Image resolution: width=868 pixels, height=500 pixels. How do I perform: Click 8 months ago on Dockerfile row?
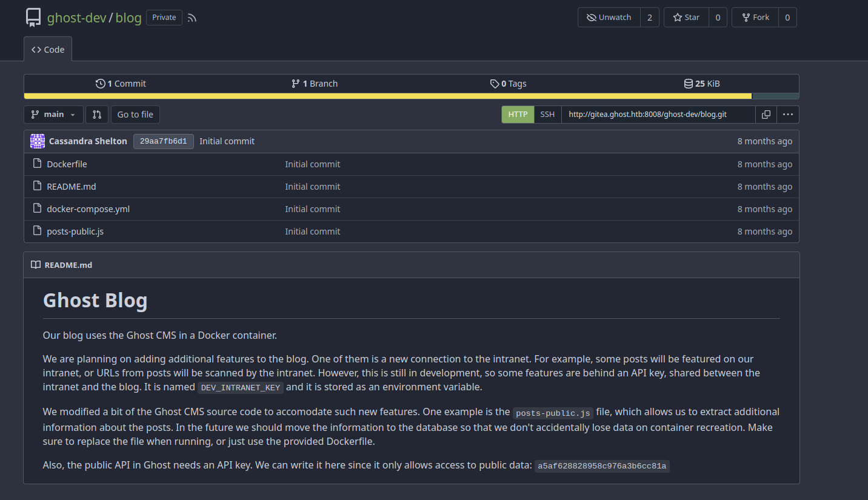coord(765,164)
